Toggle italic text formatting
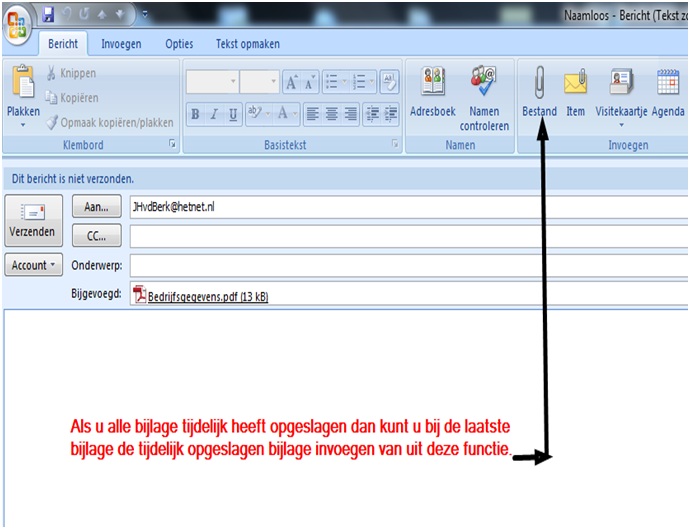690x529 pixels. pos(214,114)
